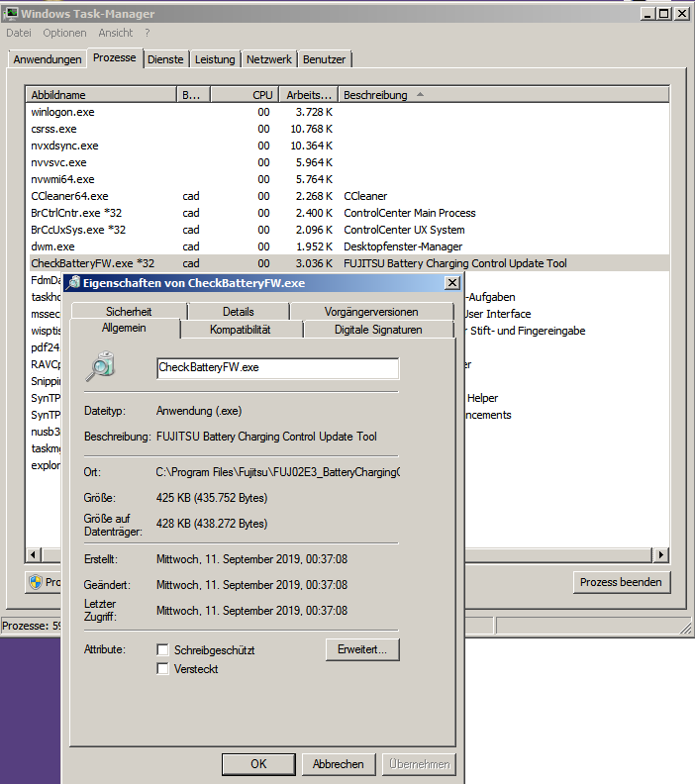
Task: Open the Optionen menu
Action: pyautogui.click(x=64, y=33)
